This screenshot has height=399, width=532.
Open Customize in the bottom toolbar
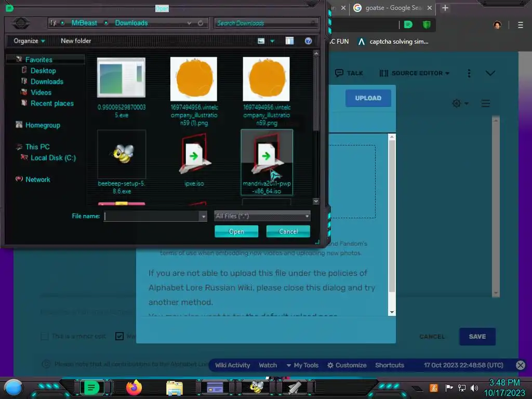pyautogui.click(x=347, y=365)
